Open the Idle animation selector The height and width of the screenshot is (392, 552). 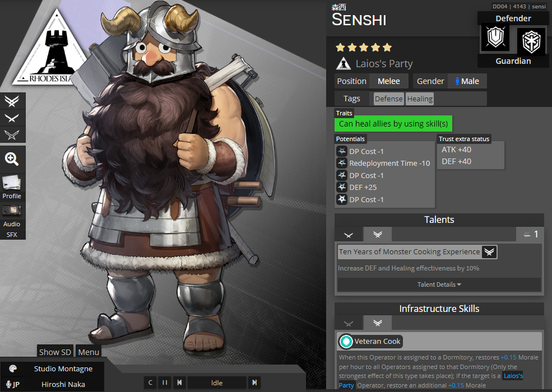click(x=217, y=382)
